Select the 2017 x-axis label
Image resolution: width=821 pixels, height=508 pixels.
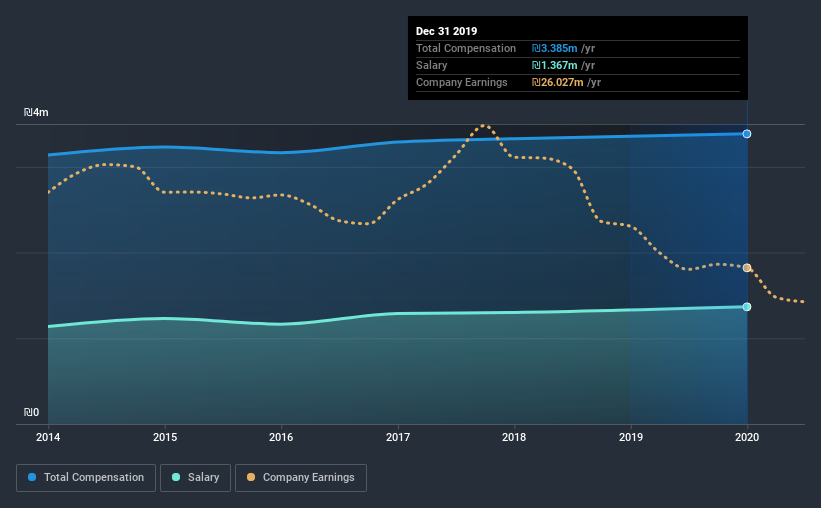[398, 437]
